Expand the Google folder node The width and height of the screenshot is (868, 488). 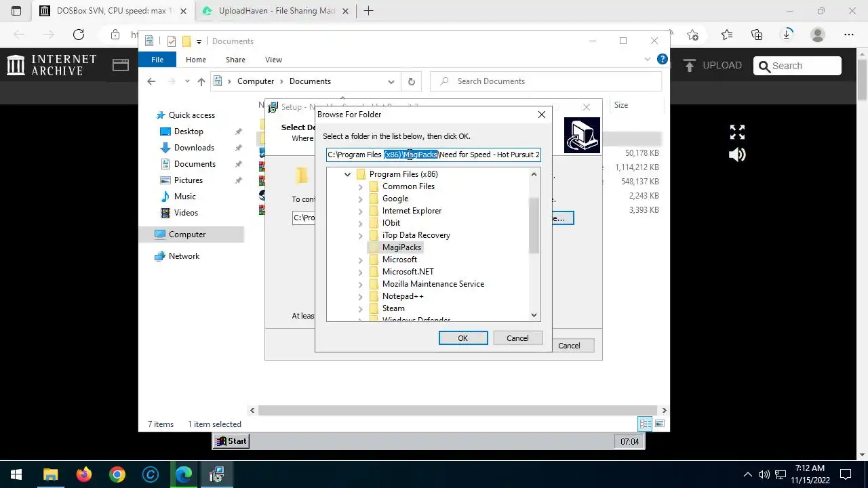click(361, 199)
